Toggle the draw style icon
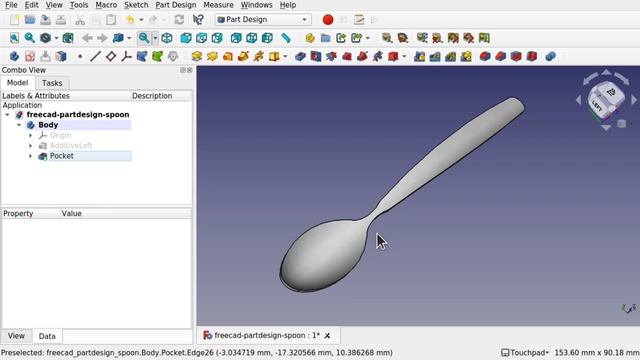 46,38
